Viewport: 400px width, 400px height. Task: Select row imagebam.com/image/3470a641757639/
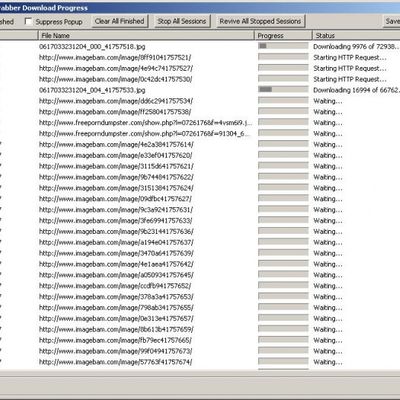tap(116, 253)
